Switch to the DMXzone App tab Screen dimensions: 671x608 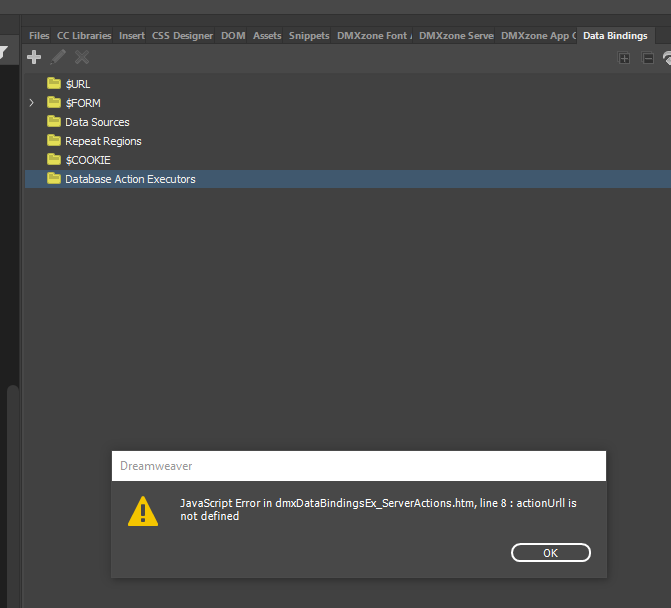click(x=538, y=36)
